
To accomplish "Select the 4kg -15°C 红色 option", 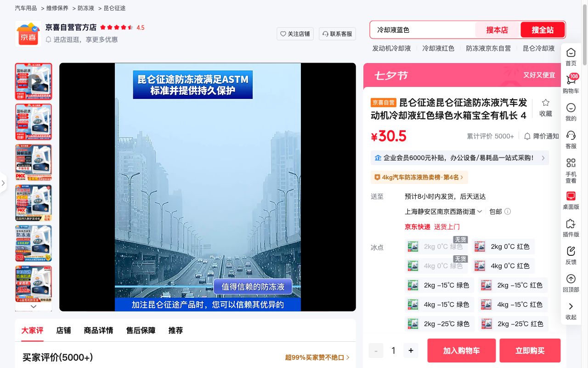I will tap(513, 305).
